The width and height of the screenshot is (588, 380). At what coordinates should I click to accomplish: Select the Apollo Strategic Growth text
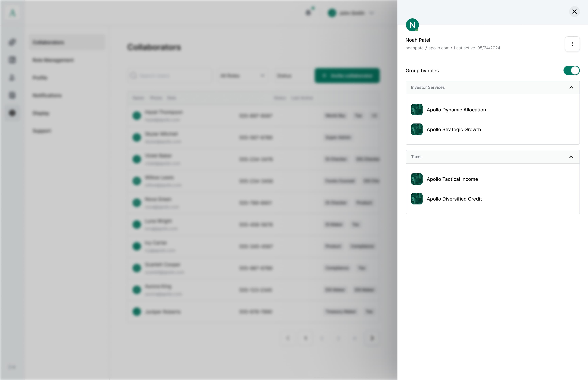(x=454, y=129)
